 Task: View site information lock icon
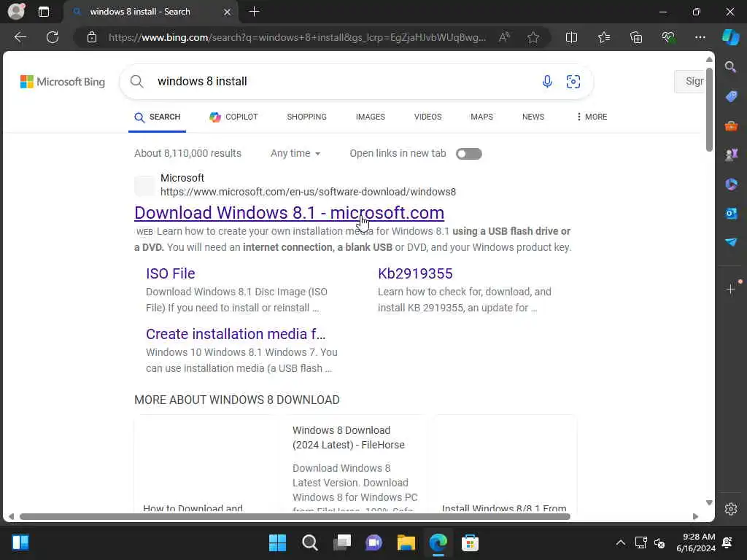[x=92, y=37]
